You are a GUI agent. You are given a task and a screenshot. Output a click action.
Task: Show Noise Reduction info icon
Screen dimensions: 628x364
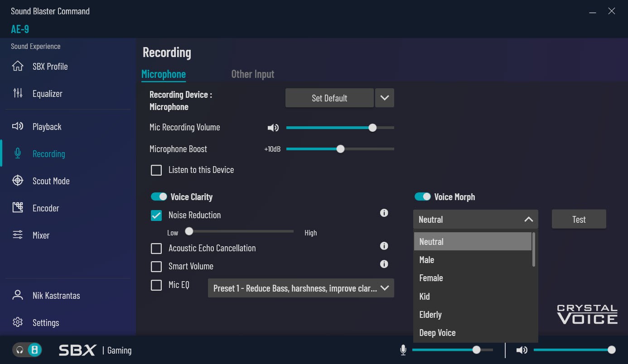click(x=384, y=213)
